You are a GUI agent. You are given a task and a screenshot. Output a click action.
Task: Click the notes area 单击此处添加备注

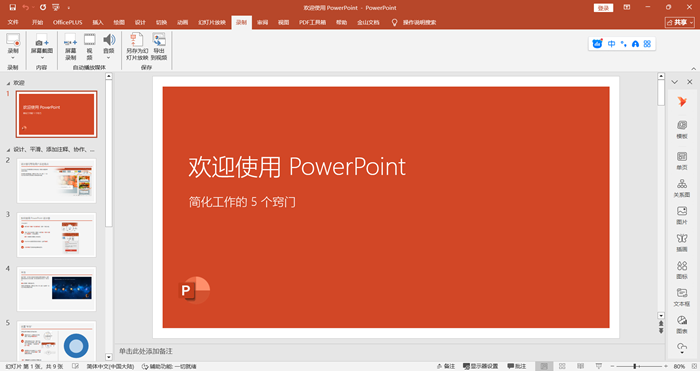click(x=146, y=351)
